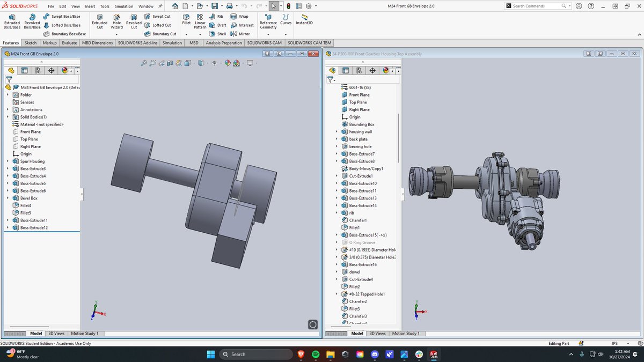
Task: Click the Boundary Cut tool
Action: coord(160,34)
